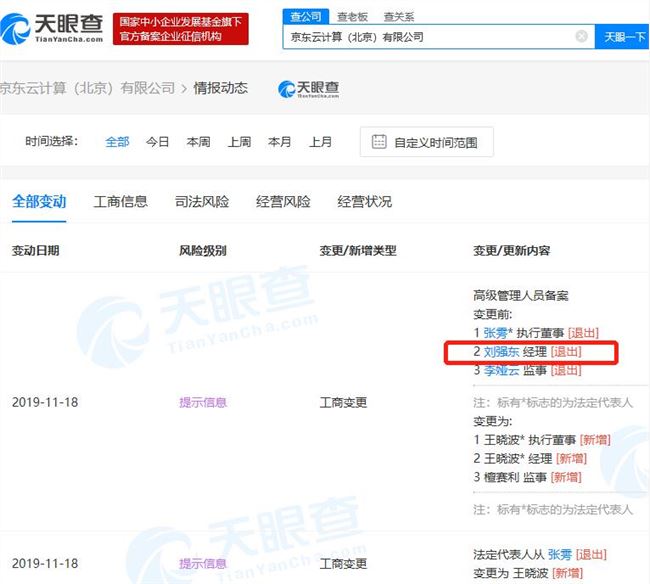The width and height of the screenshot is (650, 584).
Task: Filter changes by 本周
Action: point(198,142)
